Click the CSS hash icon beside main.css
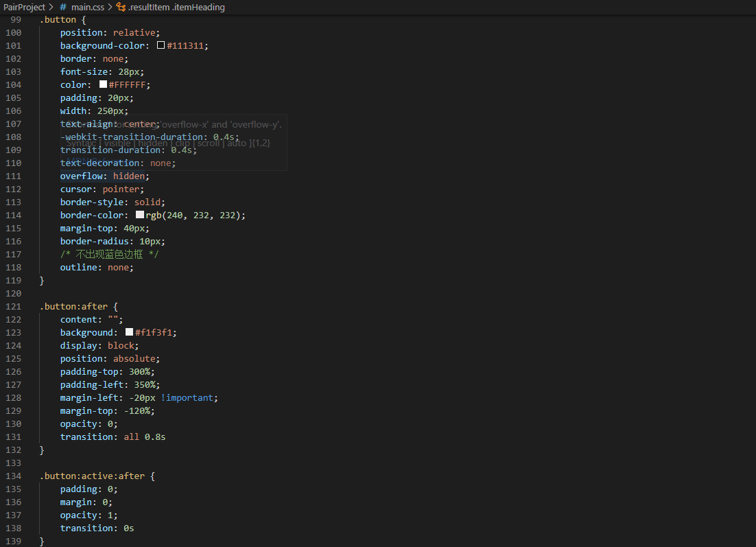 click(x=63, y=8)
